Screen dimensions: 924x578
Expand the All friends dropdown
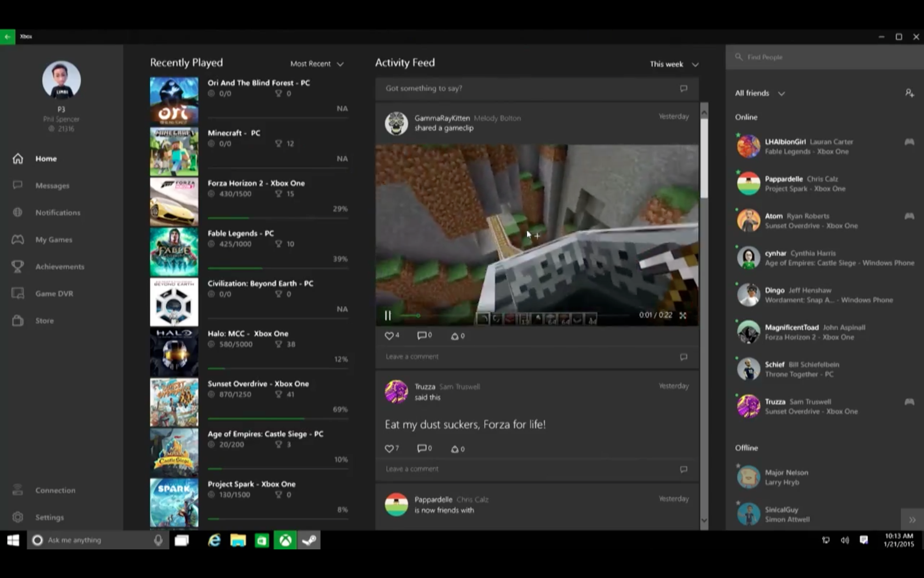pos(760,93)
